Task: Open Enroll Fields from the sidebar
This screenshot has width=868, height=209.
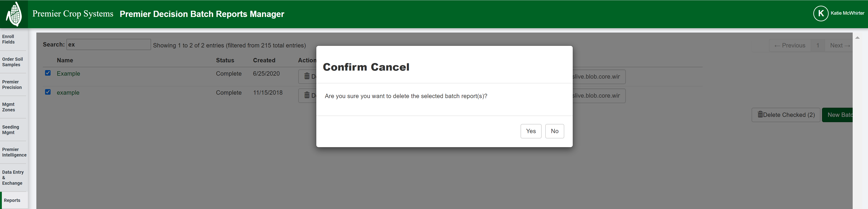Action: coord(10,39)
